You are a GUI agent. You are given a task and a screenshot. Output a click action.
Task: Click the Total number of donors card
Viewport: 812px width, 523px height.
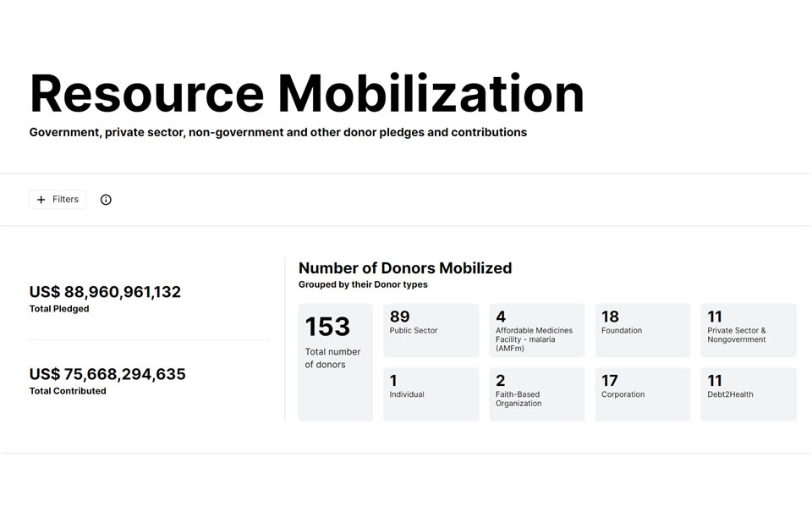(x=335, y=361)
